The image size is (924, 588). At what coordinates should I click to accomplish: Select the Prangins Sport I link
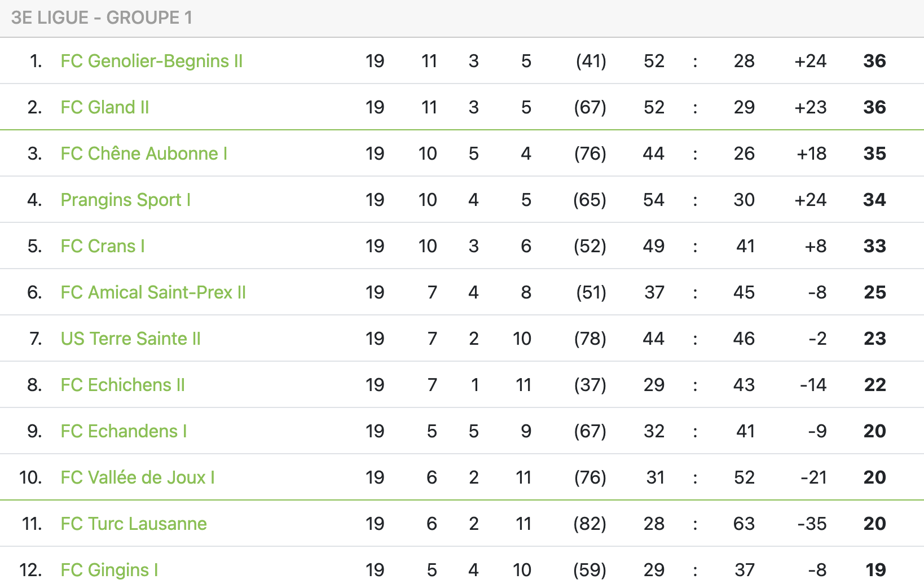(125, 200)
